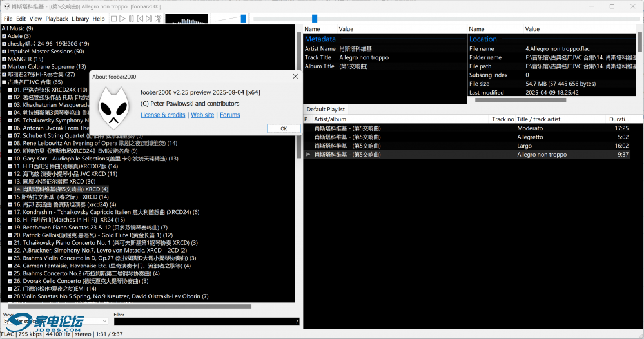
Task: Expand the MANGER (15) folder node
Action: coord(4,59)
